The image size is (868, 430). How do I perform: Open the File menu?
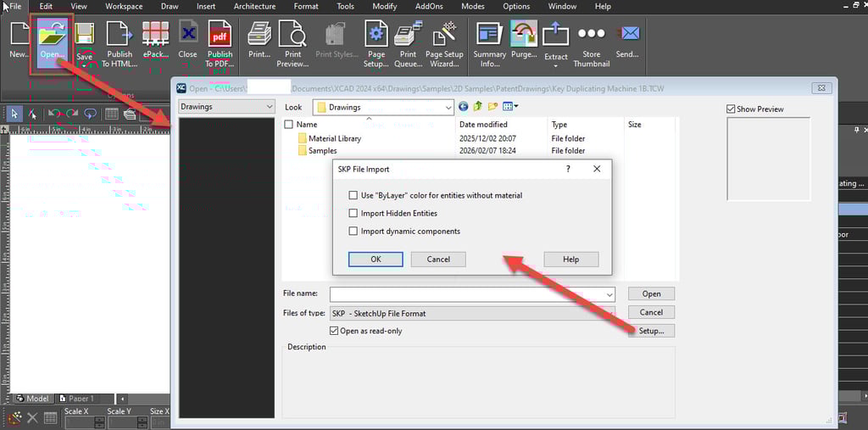tap(14, 7)
